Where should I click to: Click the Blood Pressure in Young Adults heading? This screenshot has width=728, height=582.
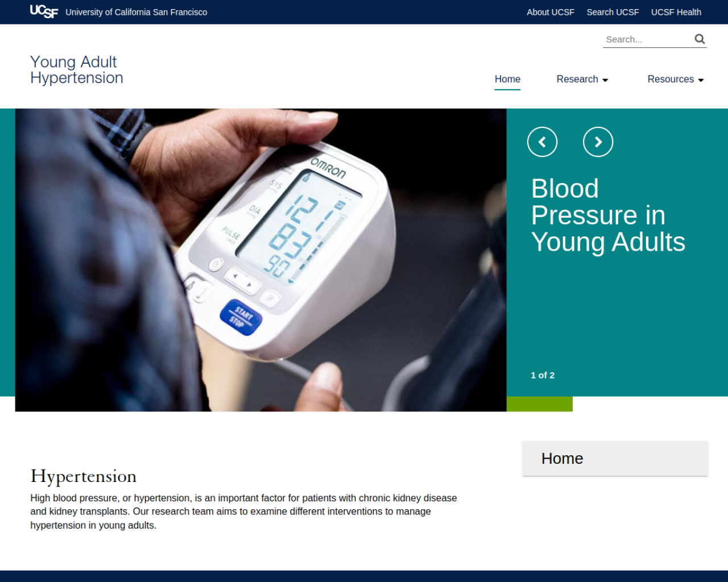[x=608, y=215]
